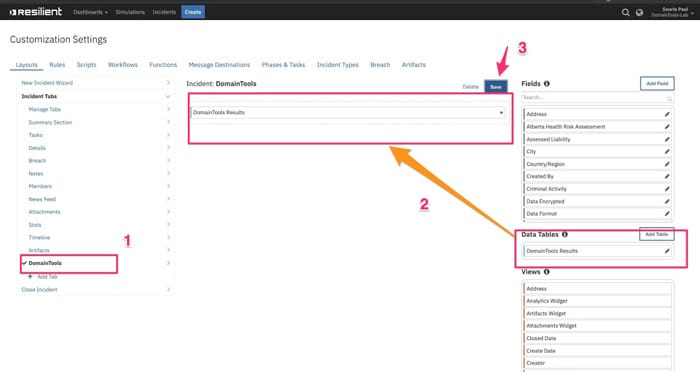
Task: Select Create Date in Views list
Action: pyautogui.click(x=597, y=351)
